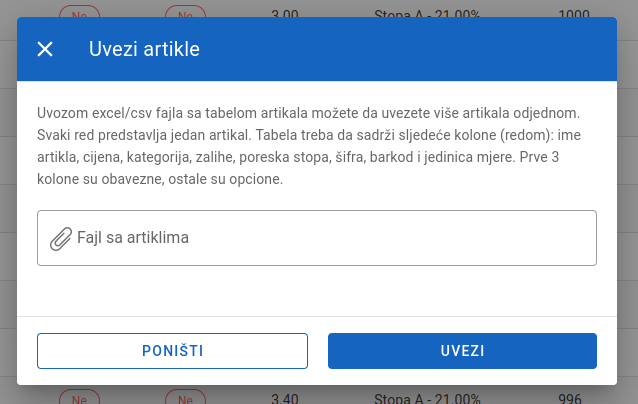The width and height of the screenshot is (638, 404).
Task: Select the Fajl sa artiklima file field
Action: [x=317, y=238]
